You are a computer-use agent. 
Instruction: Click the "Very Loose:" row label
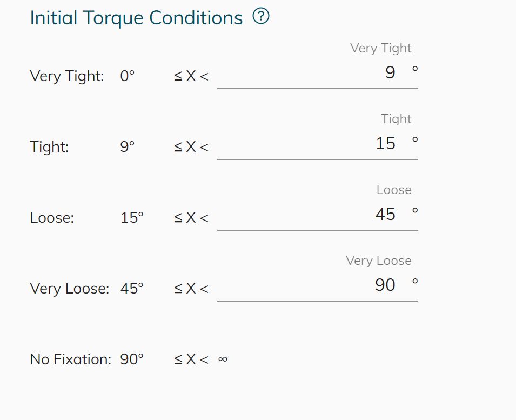point(70,289)
